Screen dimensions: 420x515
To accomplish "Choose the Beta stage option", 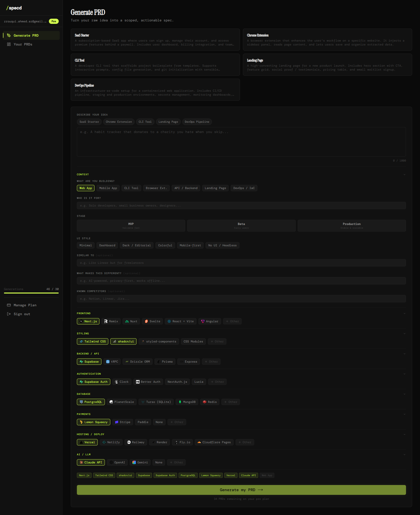I will tap(241, 226).
